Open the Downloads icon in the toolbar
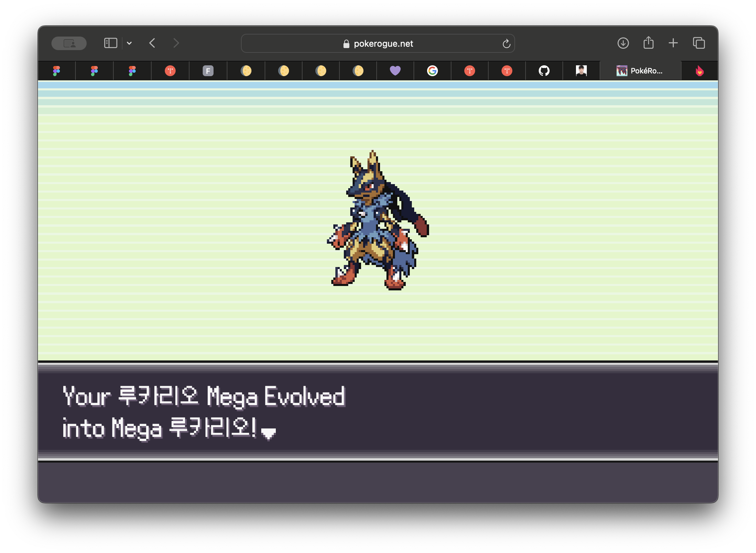 623,43
